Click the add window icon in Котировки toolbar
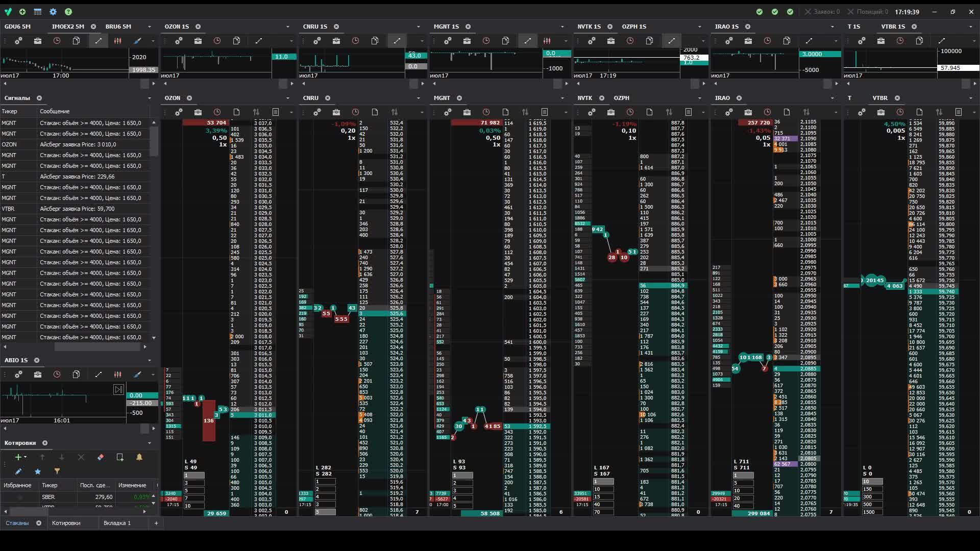The height and width of the screenshot is (551, 980). pos(120,457)
